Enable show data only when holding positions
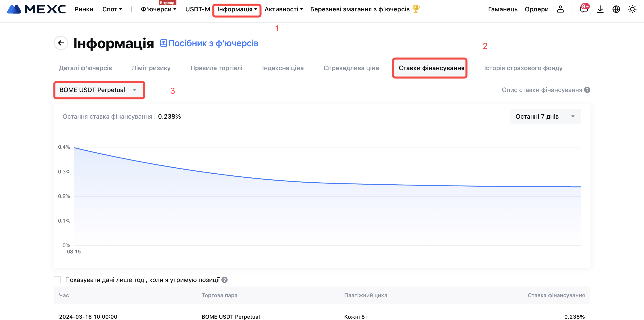The width and height of the screenshot is (644, 320). 57,280
